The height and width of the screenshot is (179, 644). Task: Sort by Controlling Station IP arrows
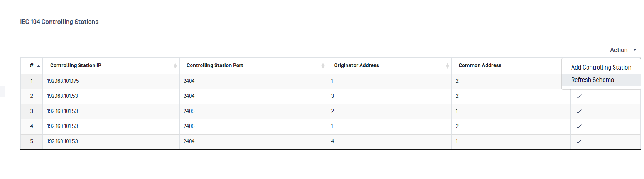click(175, 66)
